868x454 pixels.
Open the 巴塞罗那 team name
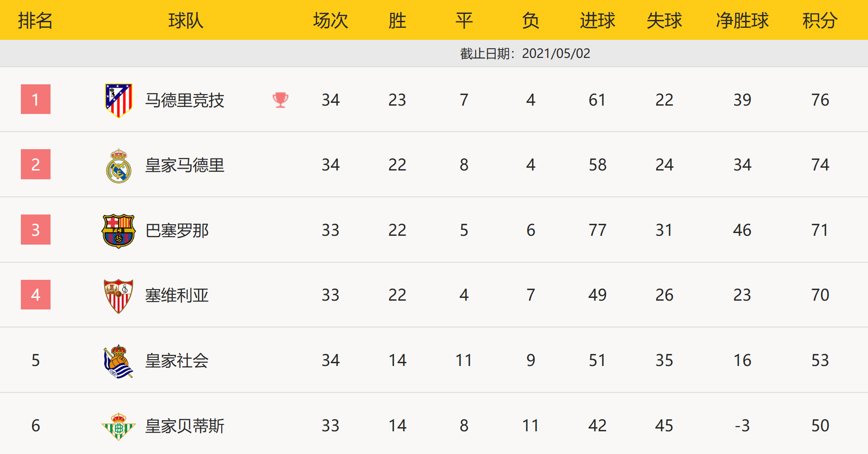[177, 230]
